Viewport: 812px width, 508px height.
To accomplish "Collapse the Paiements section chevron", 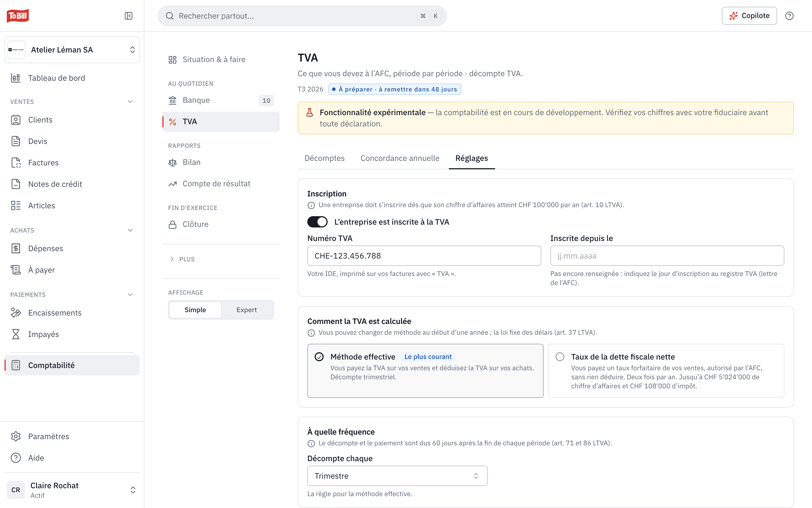I will 130,295.
